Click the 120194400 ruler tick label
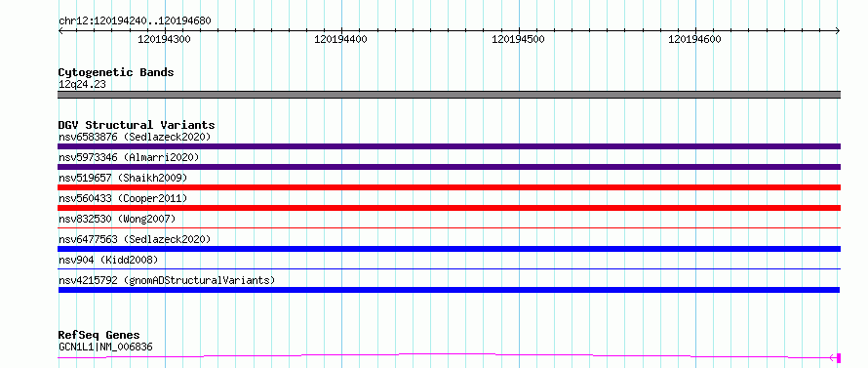Image resolution: width=868 pixels, height=368 pixels. (340, 39)
